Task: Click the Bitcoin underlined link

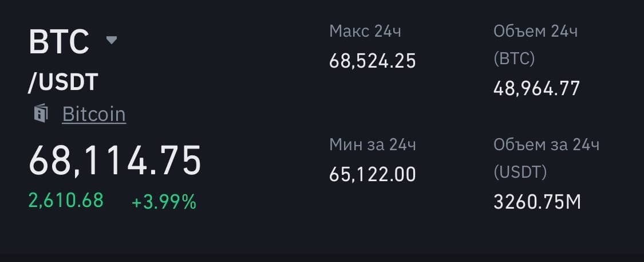Action: 94,114
